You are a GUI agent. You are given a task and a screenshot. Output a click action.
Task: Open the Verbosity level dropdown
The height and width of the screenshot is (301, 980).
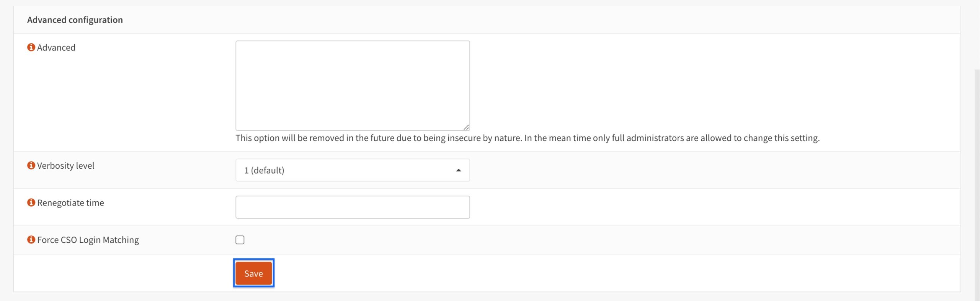pyautogui.click(x=352, y=170)
